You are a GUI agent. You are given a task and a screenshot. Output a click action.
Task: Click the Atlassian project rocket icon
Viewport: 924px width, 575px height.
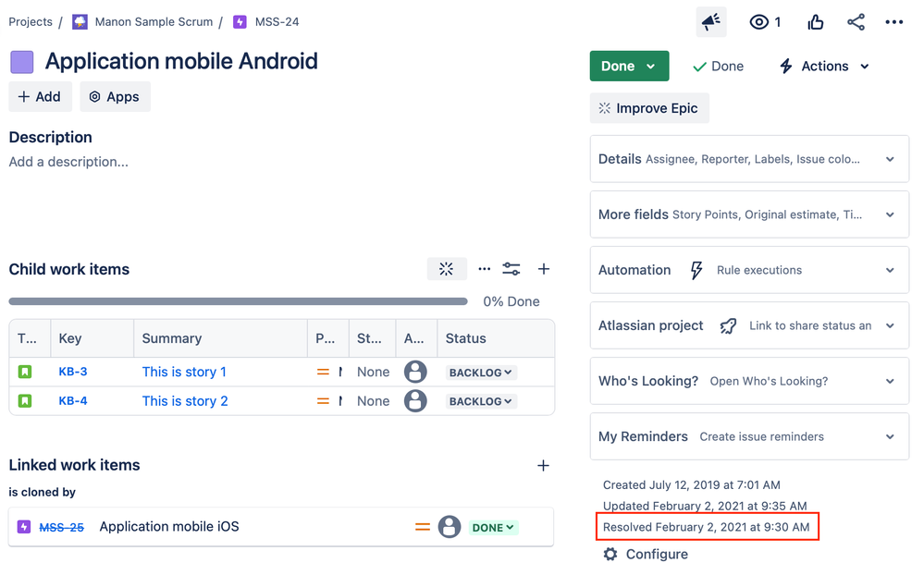[x=728, y=325]
